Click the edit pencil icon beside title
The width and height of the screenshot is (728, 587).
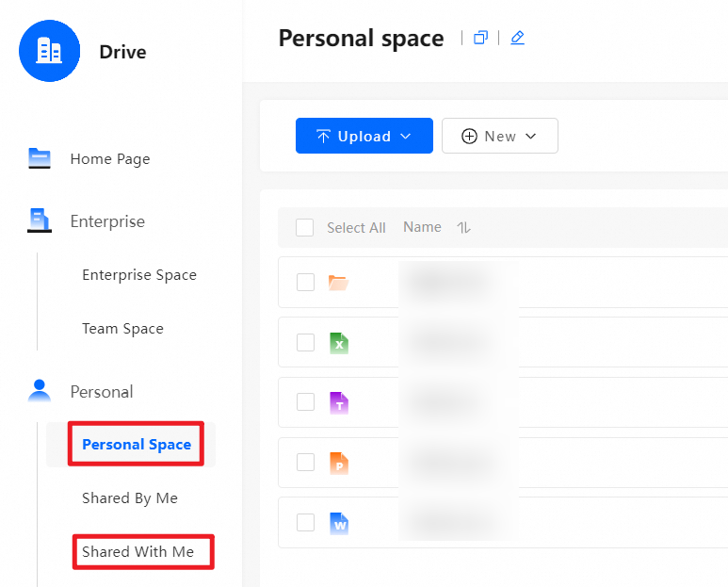click(517, 38)
